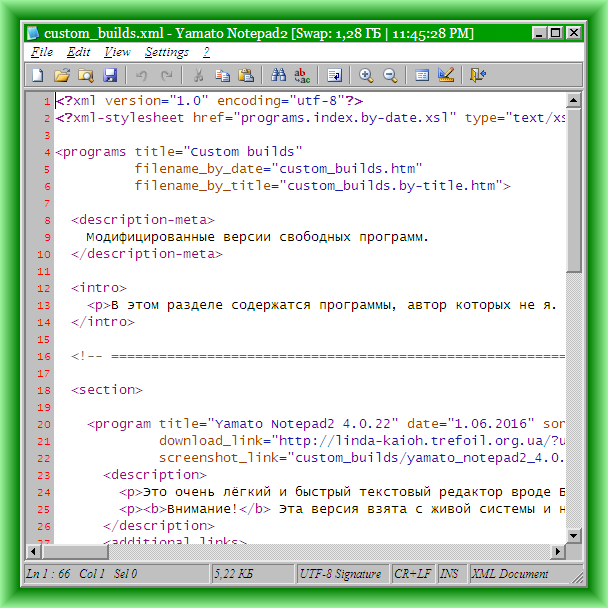The width and height of the screenshot is (608, 608).
Task: Click the Copy icon in toolbar
Action: [x=222, y=75]
